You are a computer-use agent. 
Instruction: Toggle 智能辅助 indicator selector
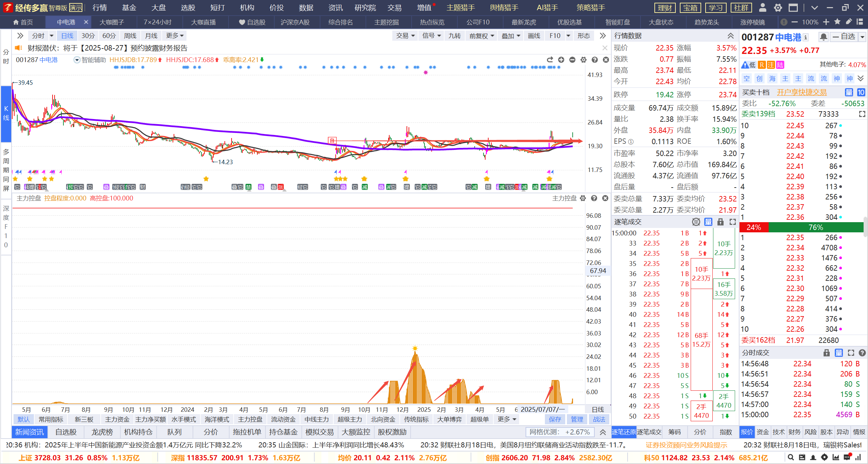tap(77, 60)
